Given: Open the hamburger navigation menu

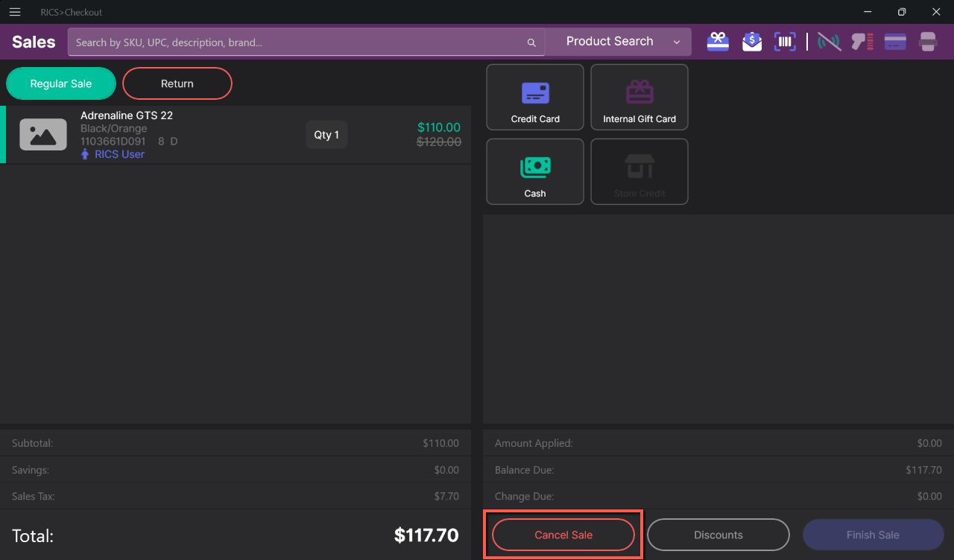Looking at the screenshot, I should [x=15, y=12].
